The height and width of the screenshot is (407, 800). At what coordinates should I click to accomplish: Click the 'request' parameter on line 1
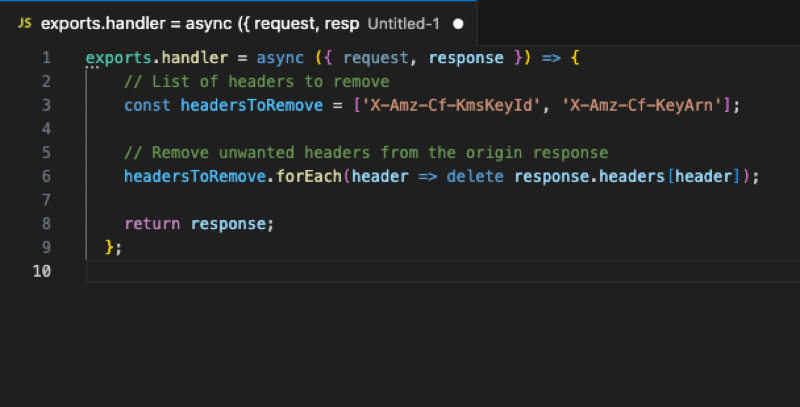(x=376, y=58)
